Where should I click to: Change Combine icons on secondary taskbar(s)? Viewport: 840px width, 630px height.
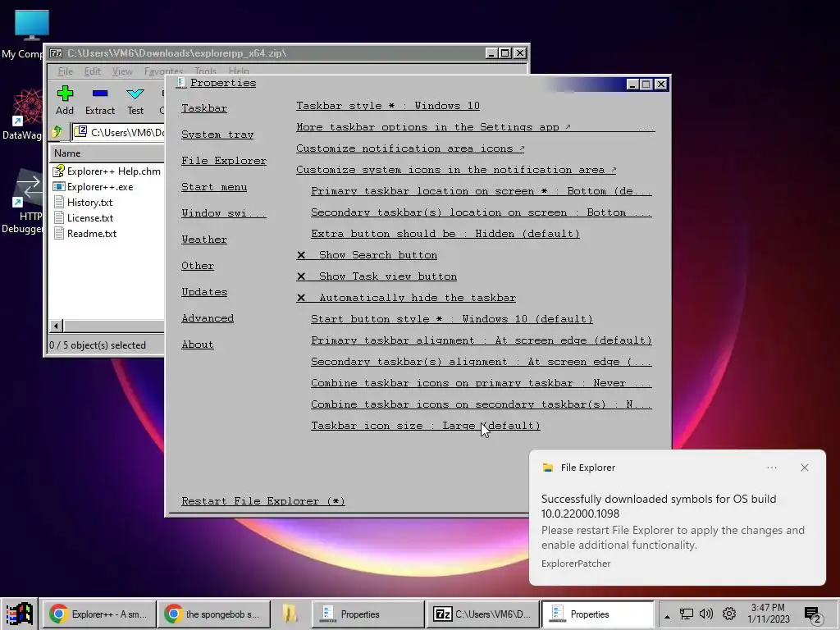pyautogui.click(x=481, y=404)
